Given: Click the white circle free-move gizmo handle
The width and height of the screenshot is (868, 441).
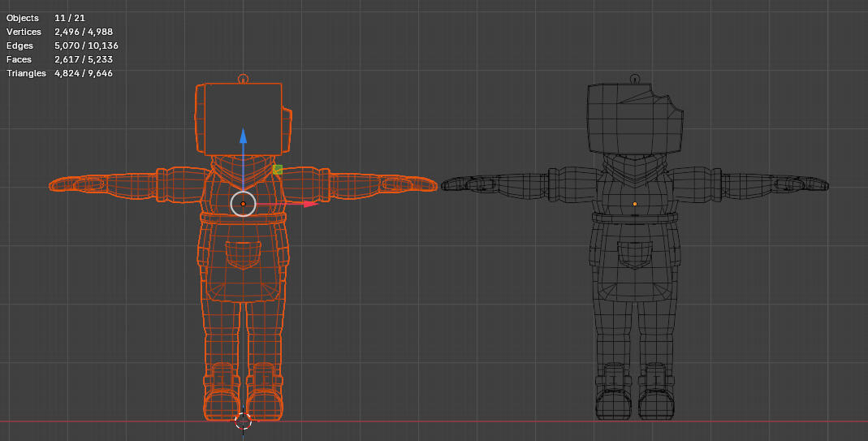Looking at the screenshot, I should click(243, 204).
